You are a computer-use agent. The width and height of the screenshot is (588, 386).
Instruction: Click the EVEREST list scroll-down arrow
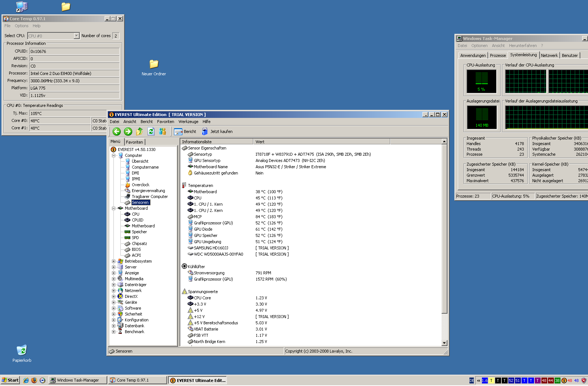pos(444,343)
